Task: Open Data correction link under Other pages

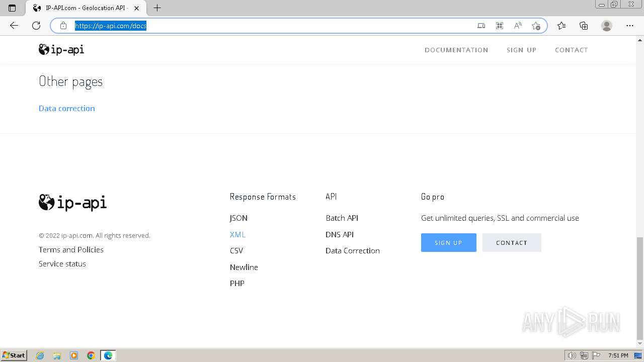Action: click(67, 108)
